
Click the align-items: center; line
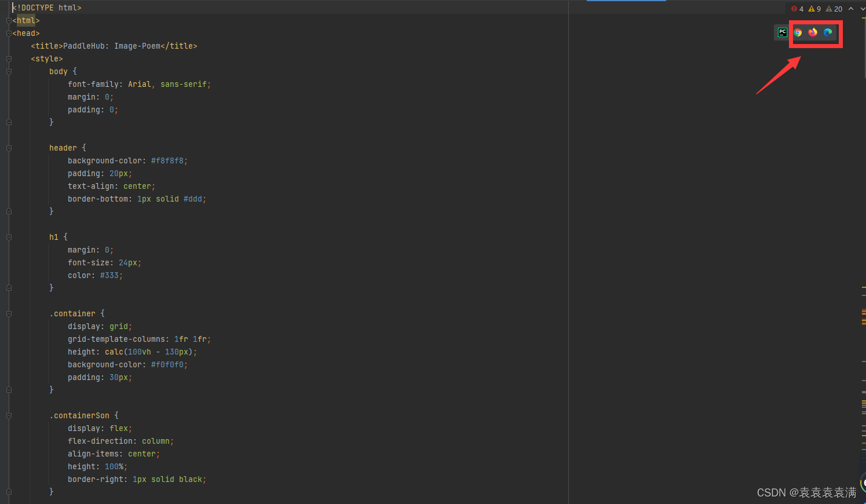tap(114, 454)
